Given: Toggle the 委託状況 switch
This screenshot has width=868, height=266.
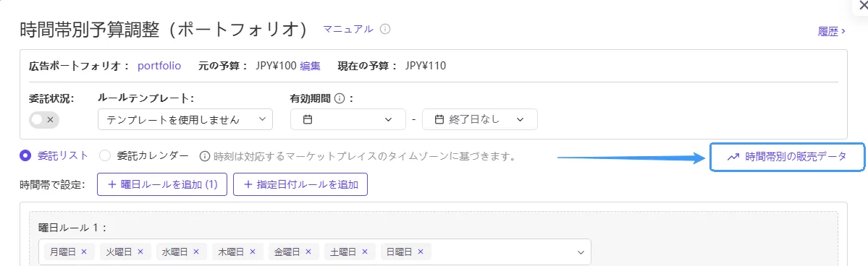Looking at the screenshot, I should (43, 119).
